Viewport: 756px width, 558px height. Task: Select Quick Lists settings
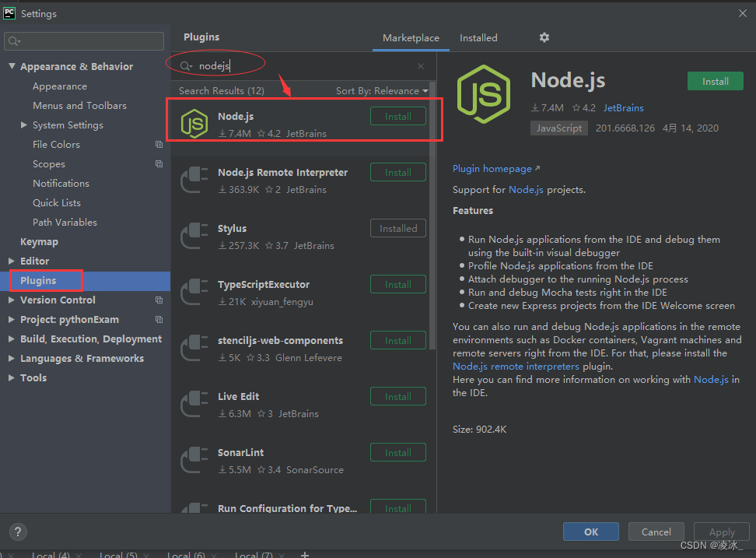click(57, 202)
